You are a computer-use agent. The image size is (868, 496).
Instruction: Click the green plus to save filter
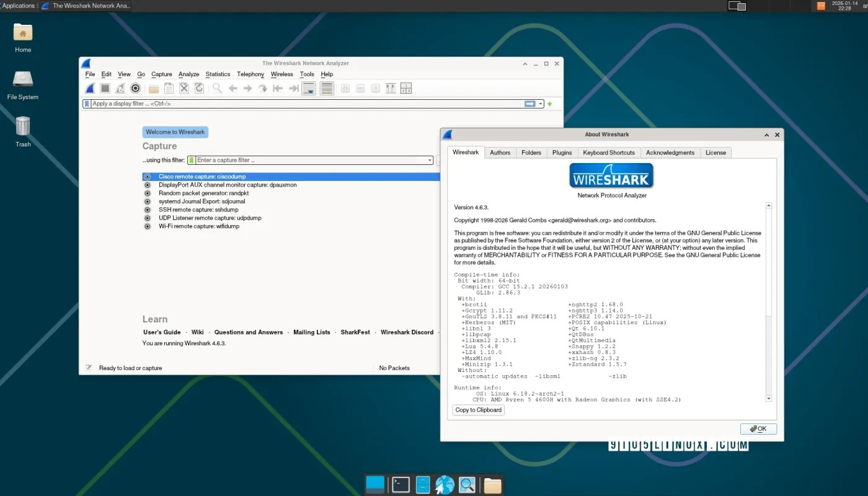coord(549,104)
